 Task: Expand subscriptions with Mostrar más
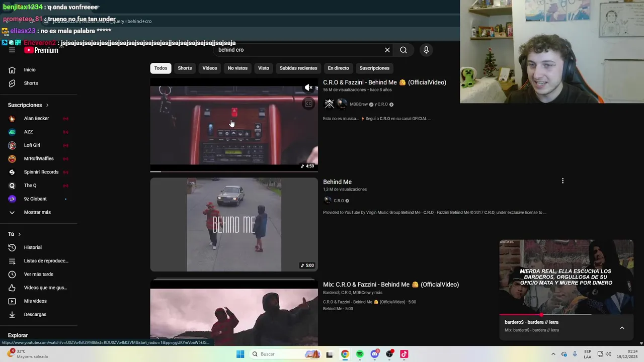[x=39, y=212]
